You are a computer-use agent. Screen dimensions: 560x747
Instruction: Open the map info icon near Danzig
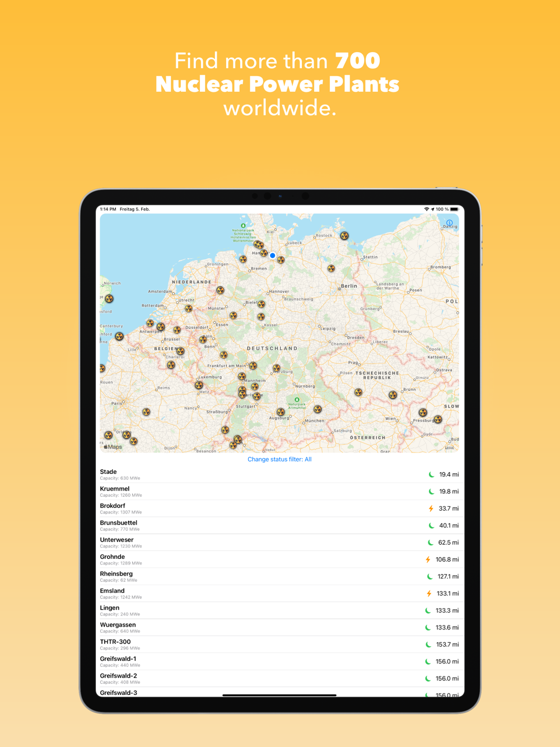pyautogui.click(x=449, y=222)
